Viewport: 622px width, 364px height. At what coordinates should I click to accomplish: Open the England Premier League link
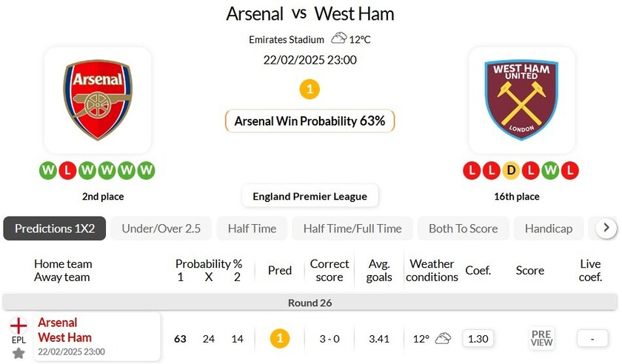310,196
